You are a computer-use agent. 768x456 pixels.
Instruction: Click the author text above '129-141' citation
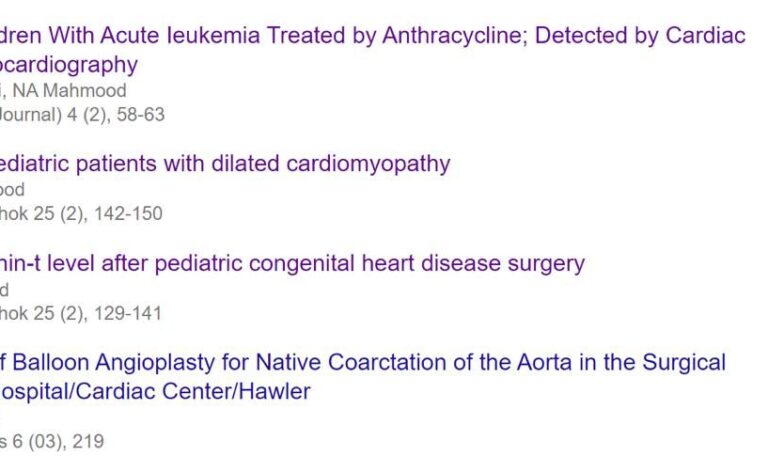point(5,289)
